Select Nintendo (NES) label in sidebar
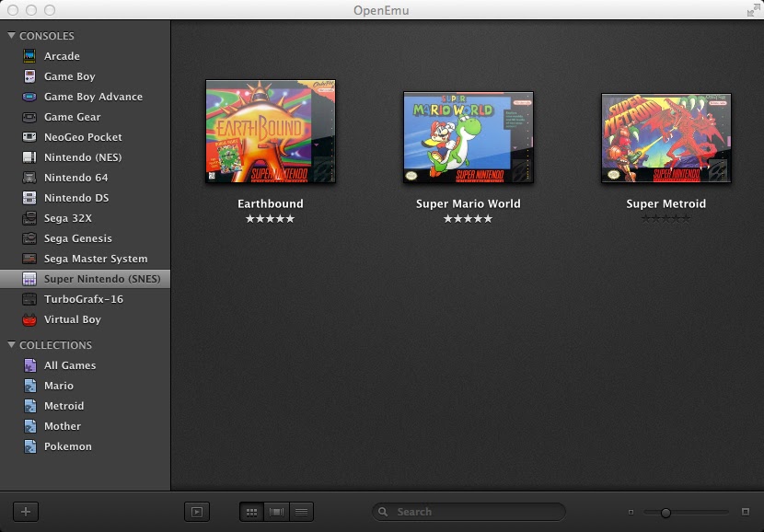The height and width of the screenshot is (532, 764). (83, 157)
